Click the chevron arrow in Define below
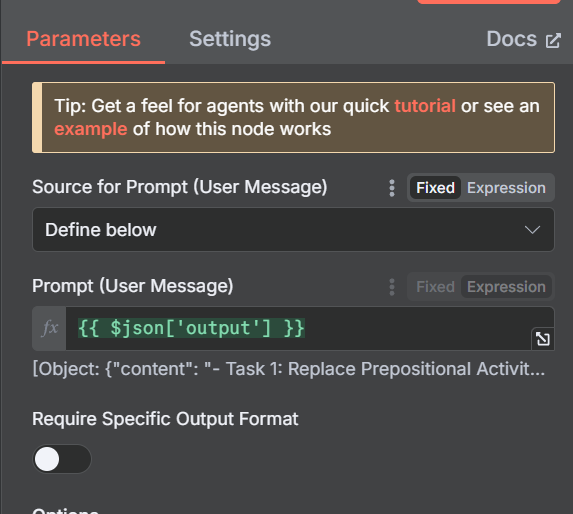This screenshot has width=573, height=514. click(x=532, y=230)
